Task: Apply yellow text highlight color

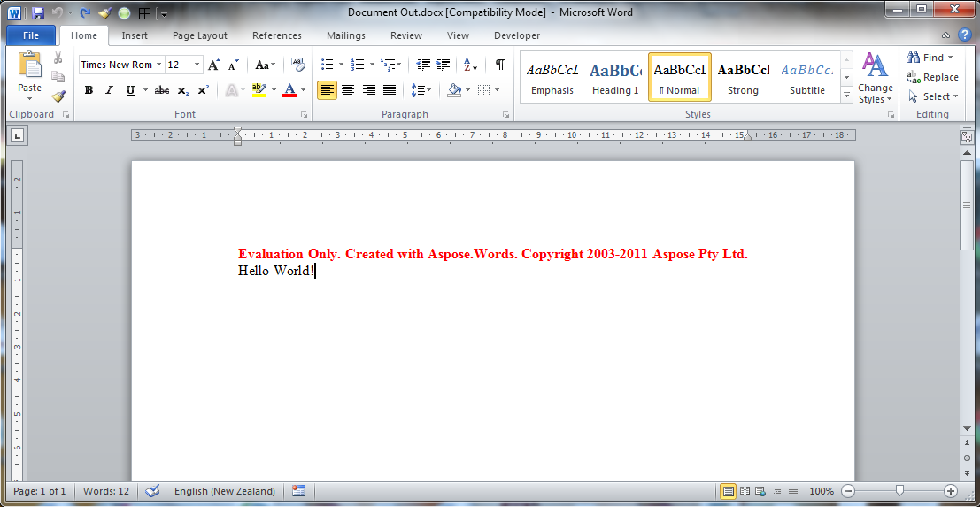Action: [259, 90]
